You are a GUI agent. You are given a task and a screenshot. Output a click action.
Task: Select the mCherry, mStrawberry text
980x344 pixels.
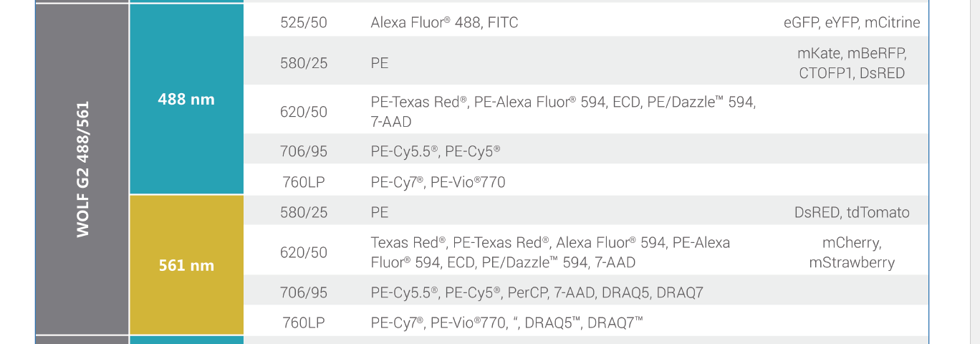pyautogui.click(x=852, y=252)
